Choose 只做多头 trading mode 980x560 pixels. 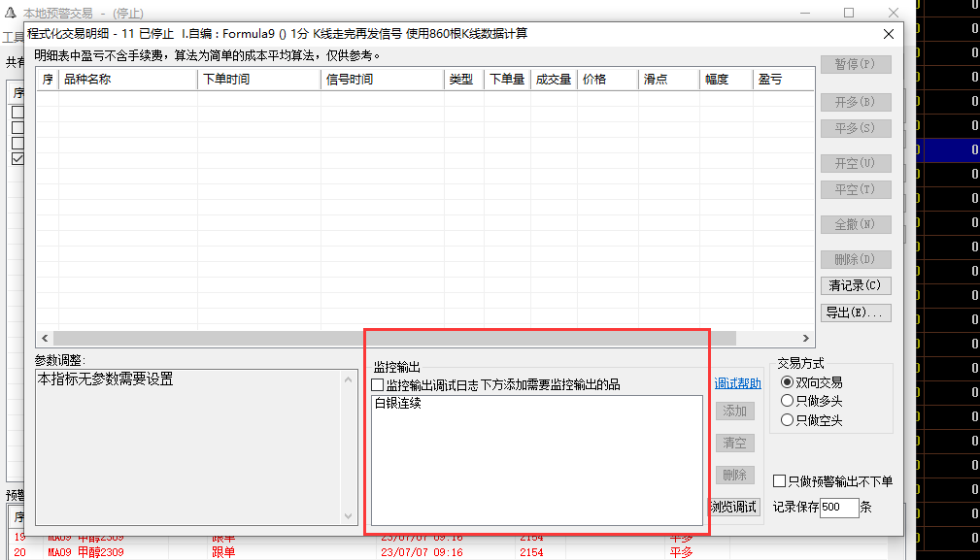(788, 401)
